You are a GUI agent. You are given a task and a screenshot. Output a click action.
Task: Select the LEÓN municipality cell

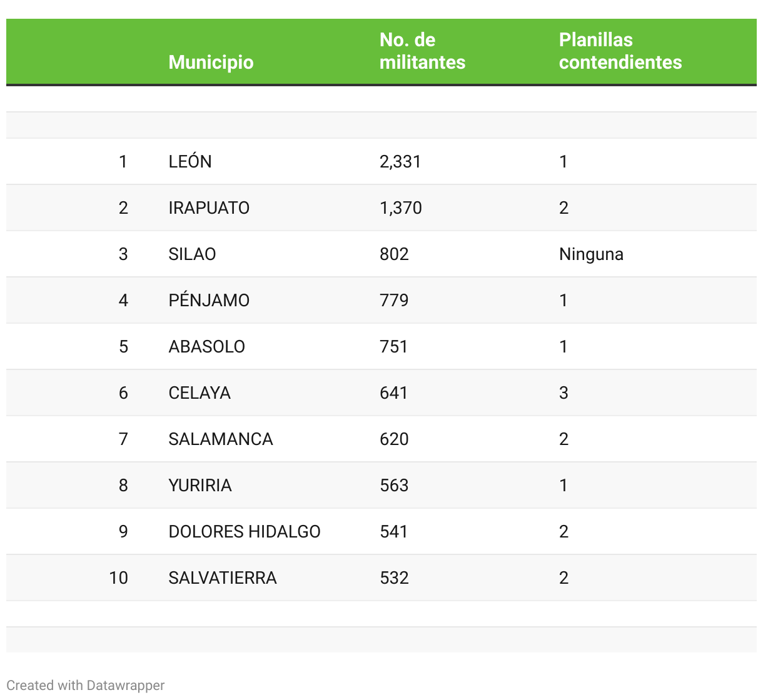click(x=190, y=161)
